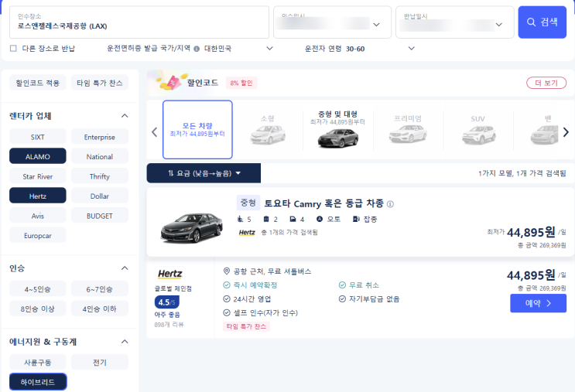The image size is (575, 392).
Task: Click the 8% 할인 badge
Action: 241,83
